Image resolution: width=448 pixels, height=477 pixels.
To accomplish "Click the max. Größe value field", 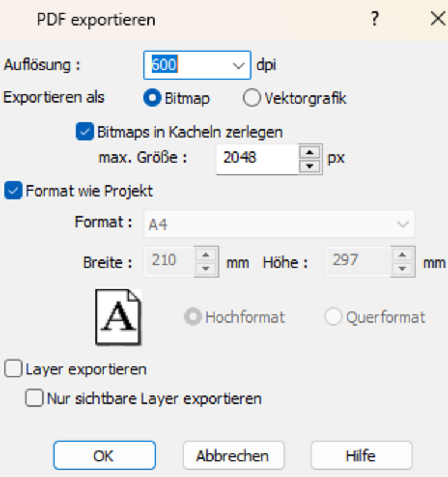I will (257, 158).
